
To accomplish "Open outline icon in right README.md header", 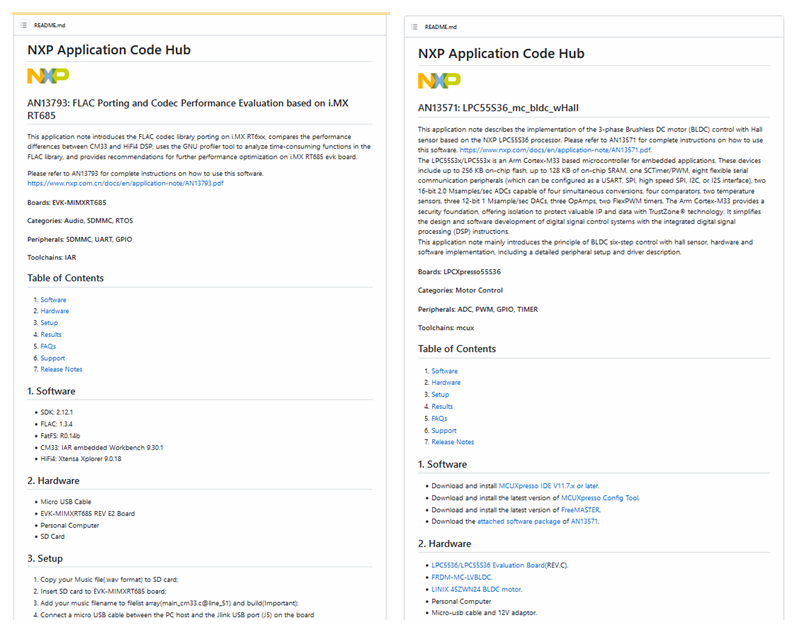I will tap(414, 27).
